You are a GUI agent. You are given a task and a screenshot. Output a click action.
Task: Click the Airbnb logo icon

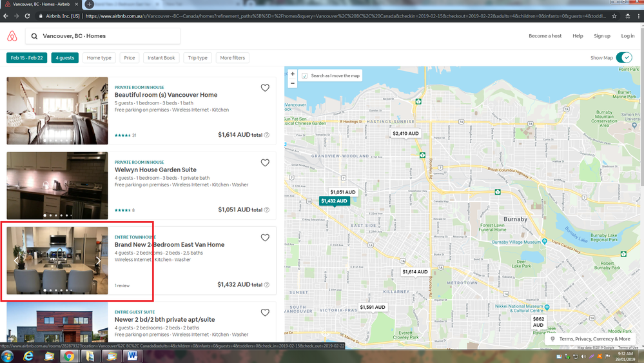coord(12,36)
